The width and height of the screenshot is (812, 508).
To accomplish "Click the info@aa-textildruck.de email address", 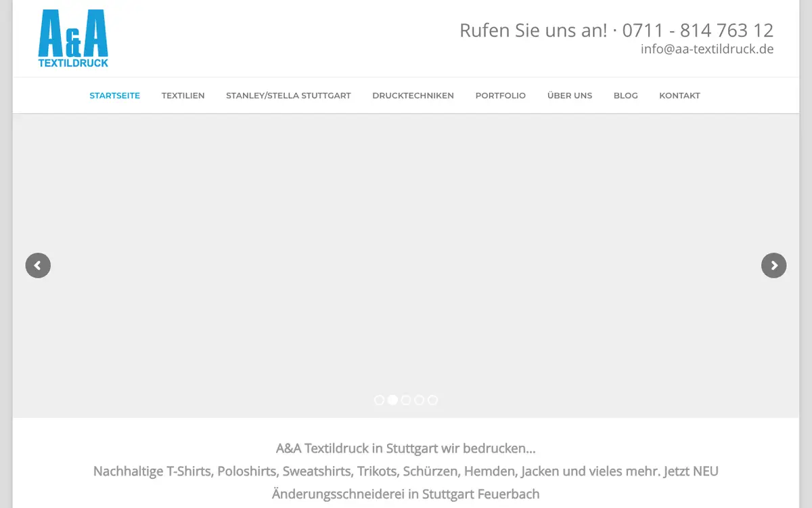I will point(707,49).
